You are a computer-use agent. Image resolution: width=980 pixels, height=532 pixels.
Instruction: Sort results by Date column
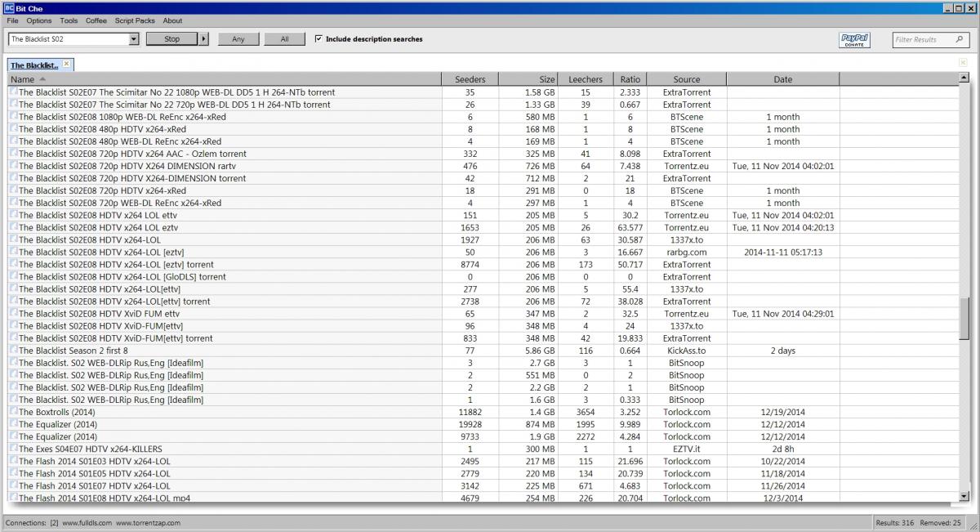point(782,79)
